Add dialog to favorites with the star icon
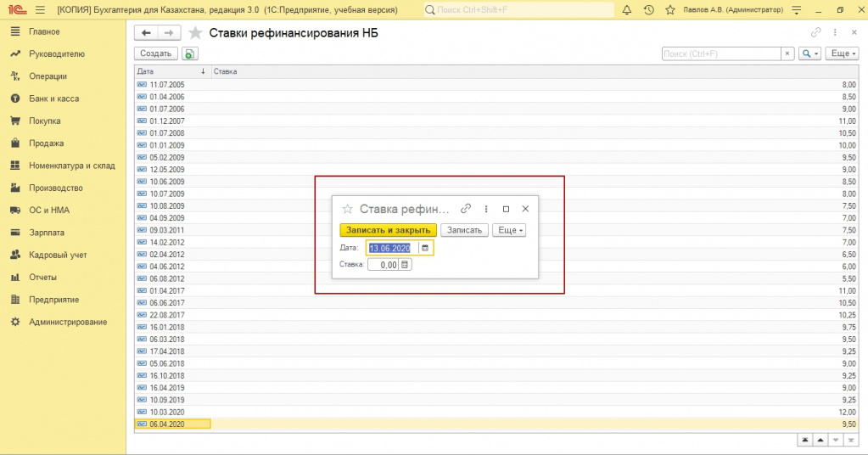This screenshot has width=868, height=455. (x=346, y=209)
